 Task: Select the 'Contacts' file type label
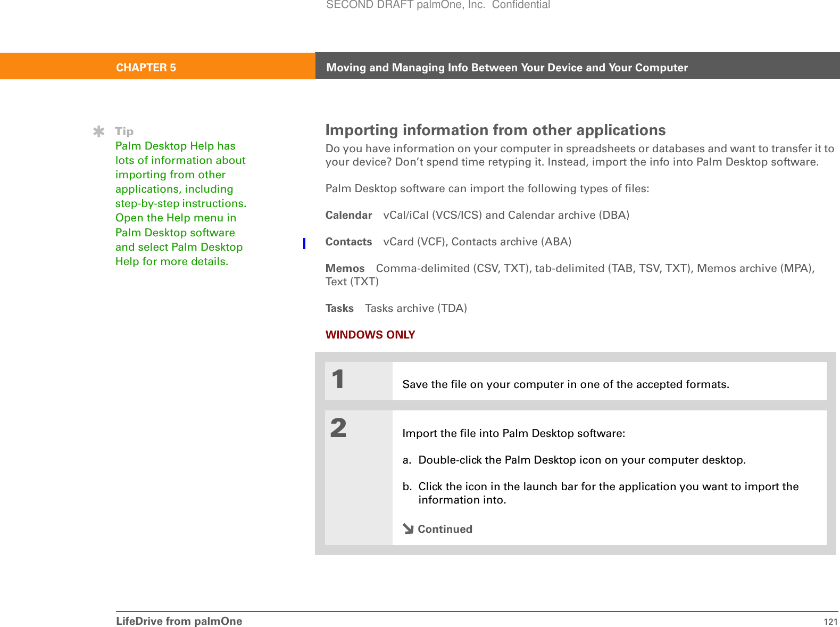coord(348,242)
